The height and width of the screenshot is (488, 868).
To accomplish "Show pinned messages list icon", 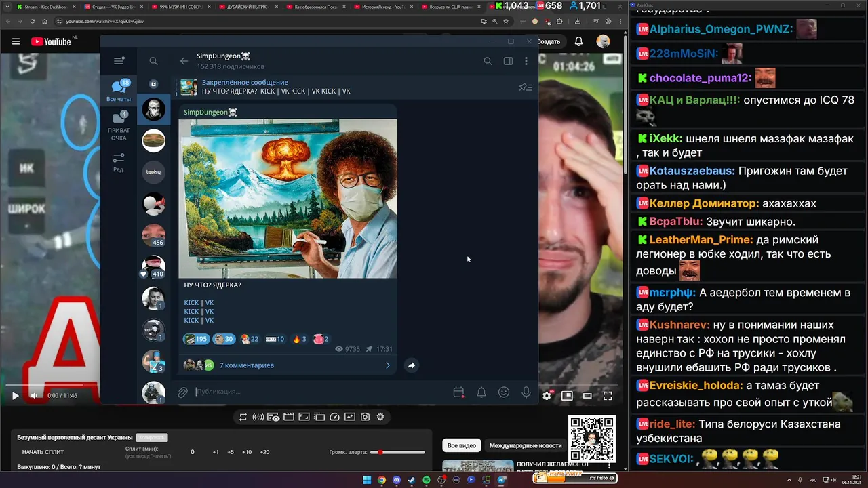I will click(x=526, y=87).
